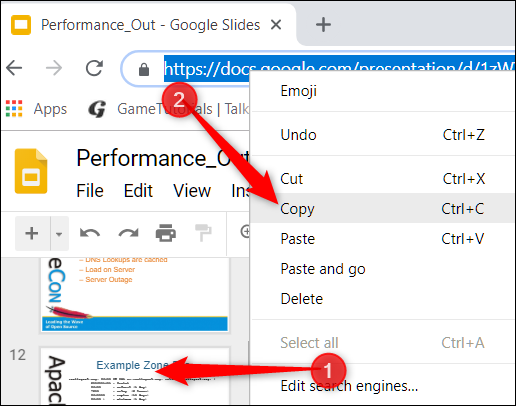
Task: Click the Google Slides home logo
Action: pyautogui.click(x=31, y=171)
